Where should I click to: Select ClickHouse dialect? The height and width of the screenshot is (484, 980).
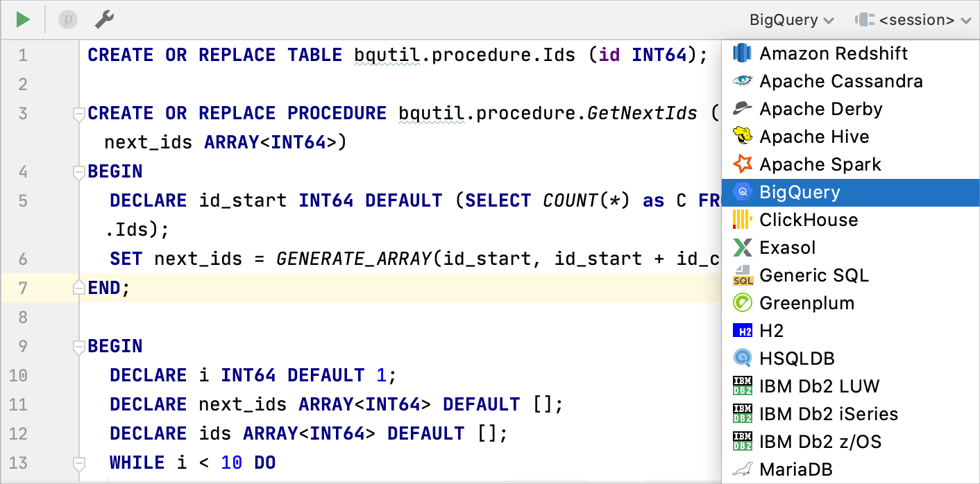851,220
